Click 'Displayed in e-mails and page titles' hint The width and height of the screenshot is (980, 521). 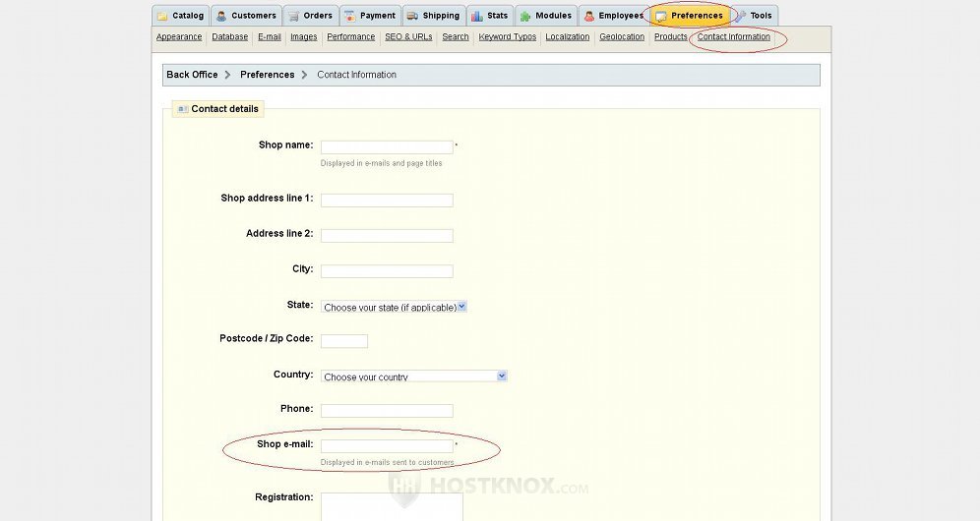click(x=381, y=163)
